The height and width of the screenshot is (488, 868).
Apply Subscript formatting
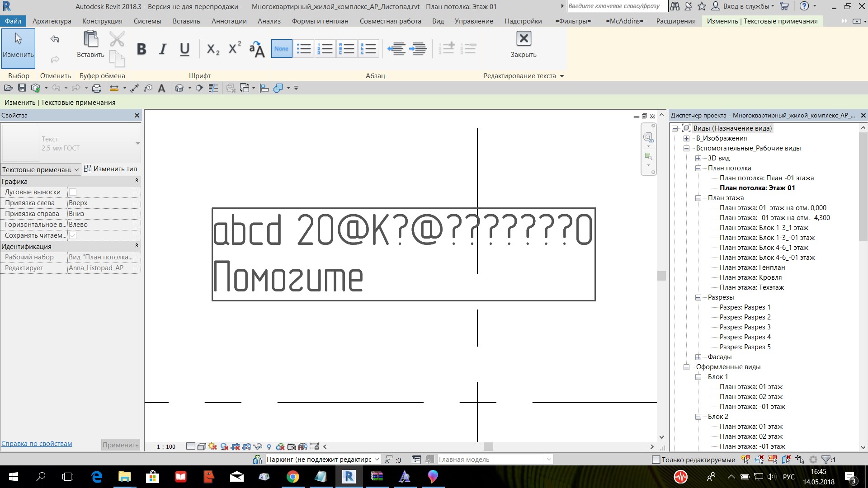(212, 49)
